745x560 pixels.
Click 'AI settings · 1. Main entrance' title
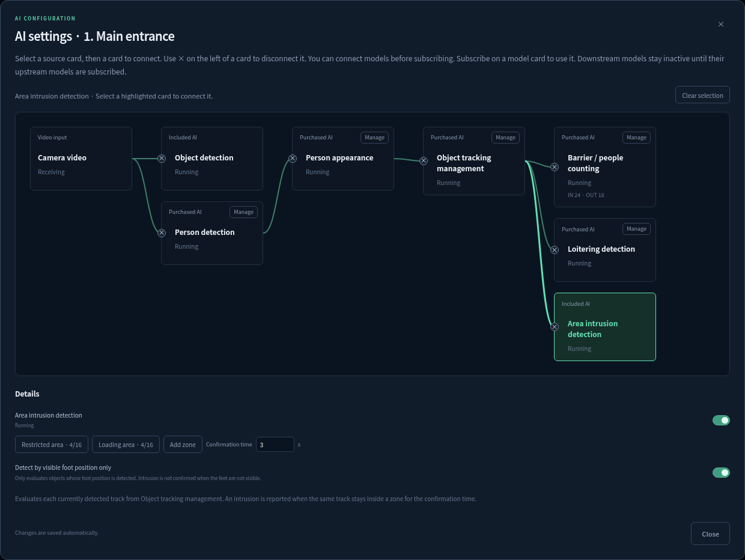(95, 36)
